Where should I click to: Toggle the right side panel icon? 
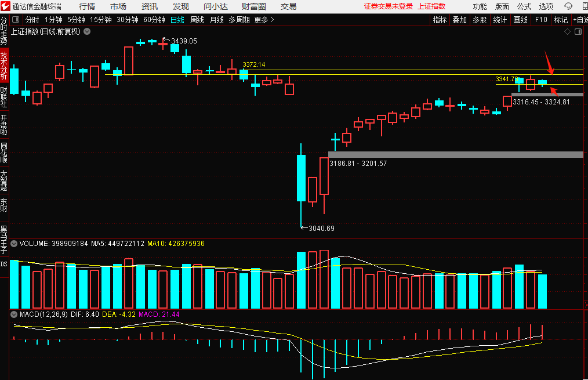coord(578,32)
